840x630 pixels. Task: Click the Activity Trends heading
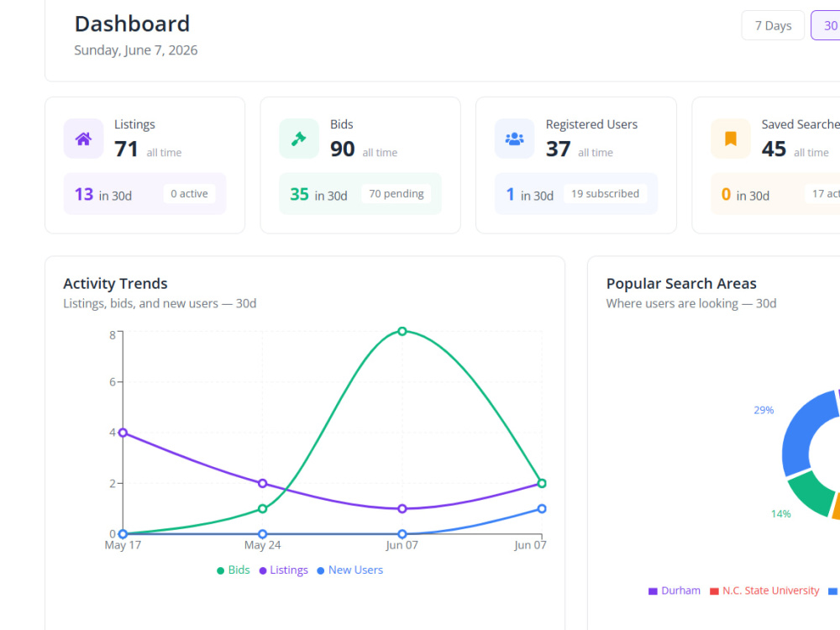coord(115,283)
